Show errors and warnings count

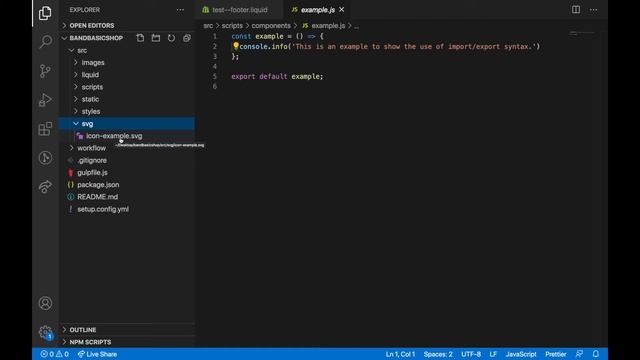54,354
